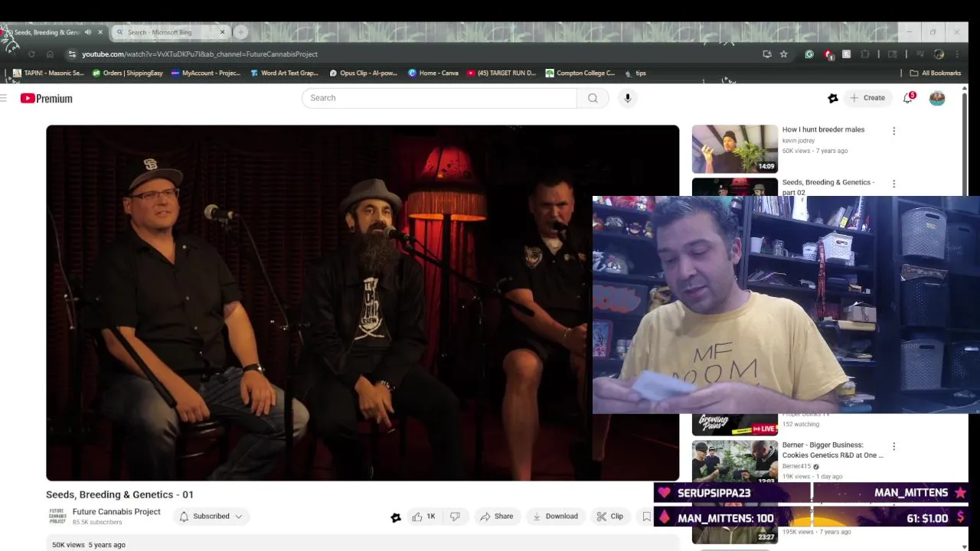Open 'How I hunt breeder males' thumbnail
This screenshot has height=551, width=980.
(734, 148)
